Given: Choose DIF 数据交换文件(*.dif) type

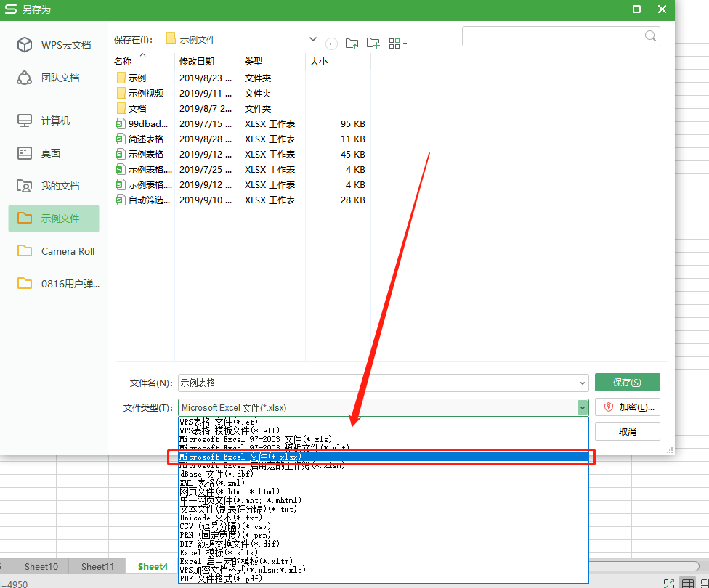Looking at the screenshot, I should [384, 544].
